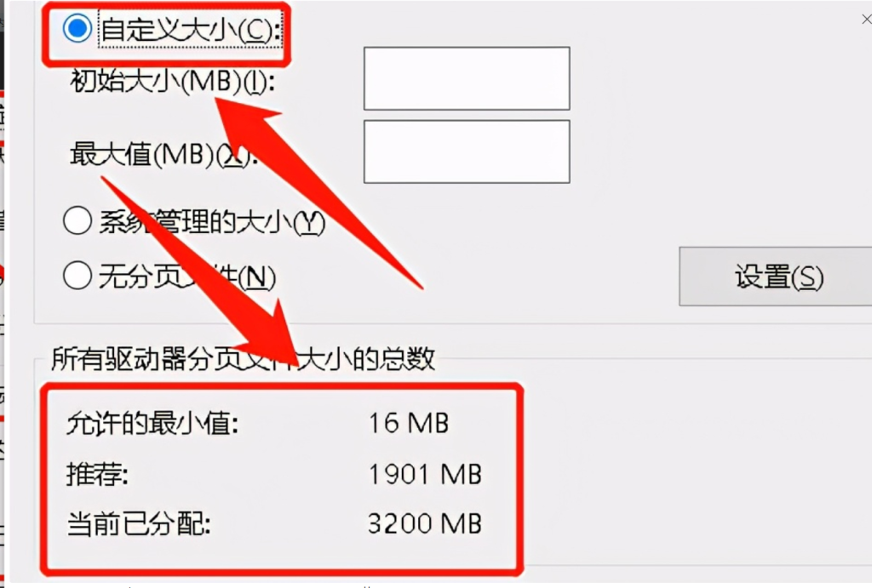Click the 当前已分配 label
This screenshot has height=588, width=872.
click(x=139, y=524)
